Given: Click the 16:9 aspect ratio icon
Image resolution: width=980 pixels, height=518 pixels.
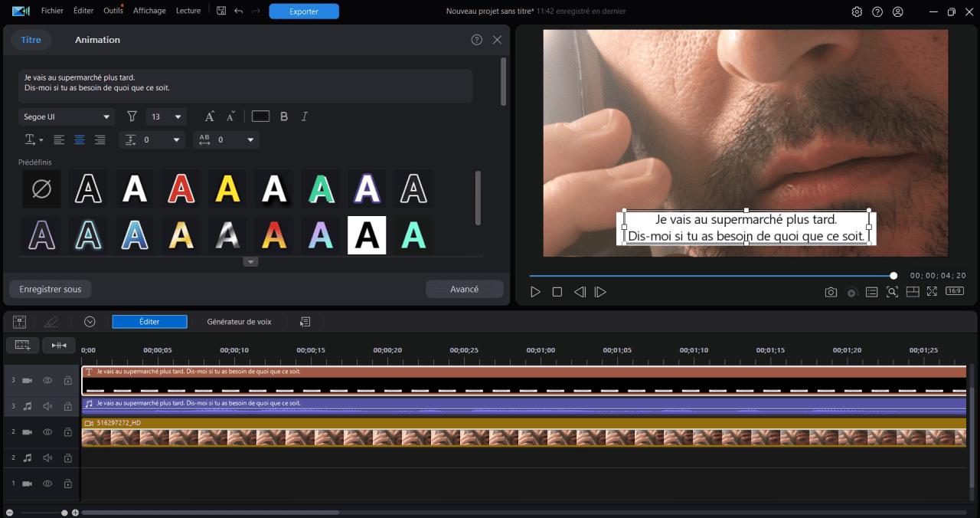Looking at the screenshot, I should pyautogui.click(x=954, y=291).
